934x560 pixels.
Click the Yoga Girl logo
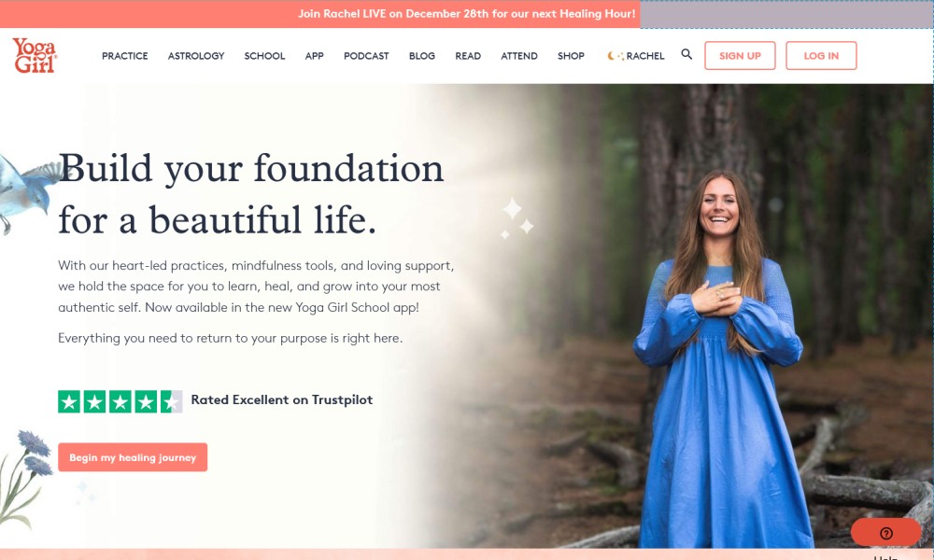tap(35, 55)
